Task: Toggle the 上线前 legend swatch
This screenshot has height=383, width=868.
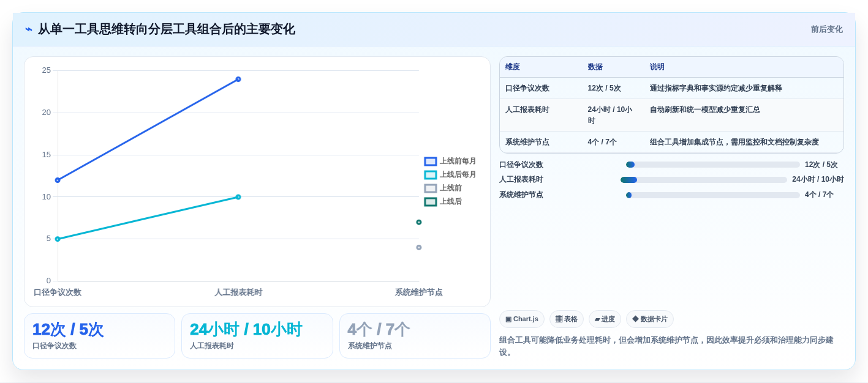Action: (431, 188)
